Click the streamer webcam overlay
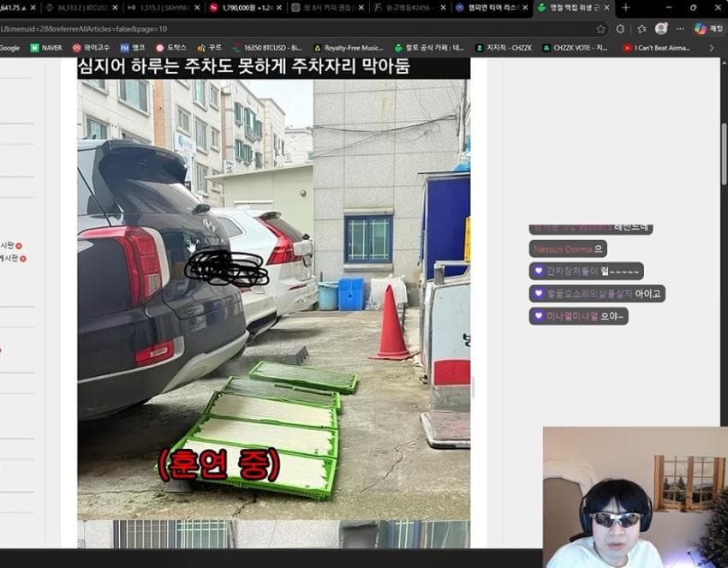Screen dimensions: 728x568 (x=636, y=497)
